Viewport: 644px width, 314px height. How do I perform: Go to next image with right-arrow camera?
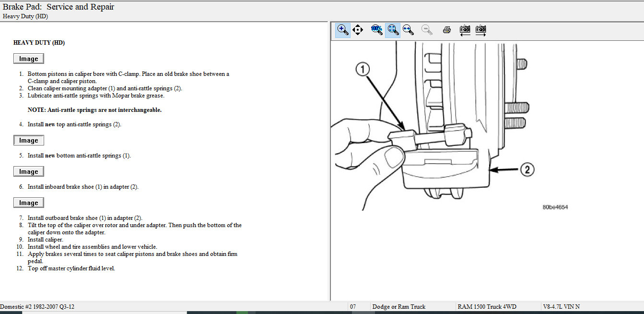coord(481,30)
